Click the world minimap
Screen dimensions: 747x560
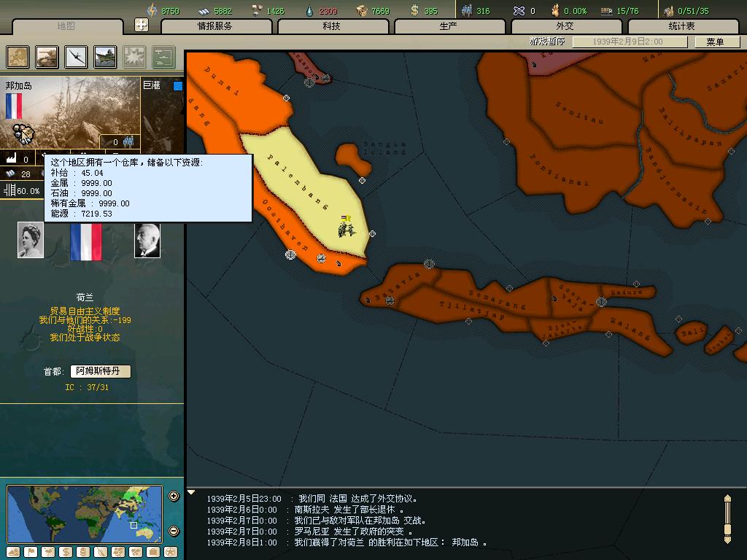[85, 514]
